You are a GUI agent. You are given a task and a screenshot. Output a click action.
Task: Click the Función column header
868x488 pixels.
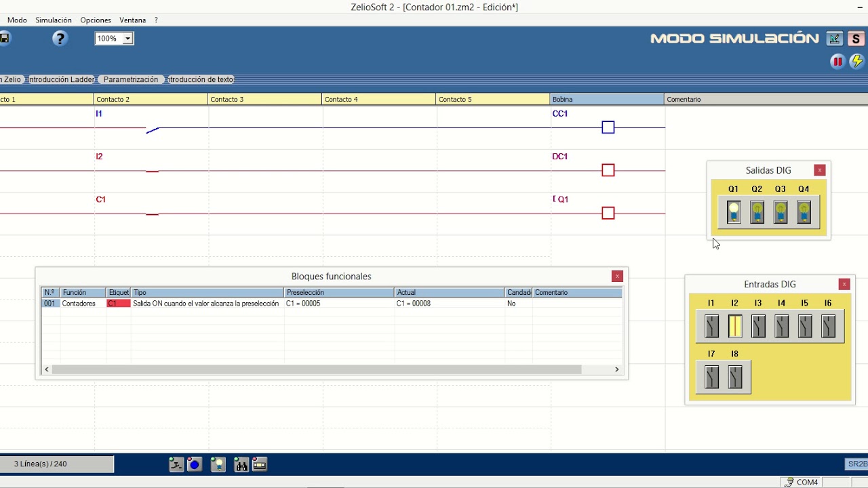tap(83, 292)
